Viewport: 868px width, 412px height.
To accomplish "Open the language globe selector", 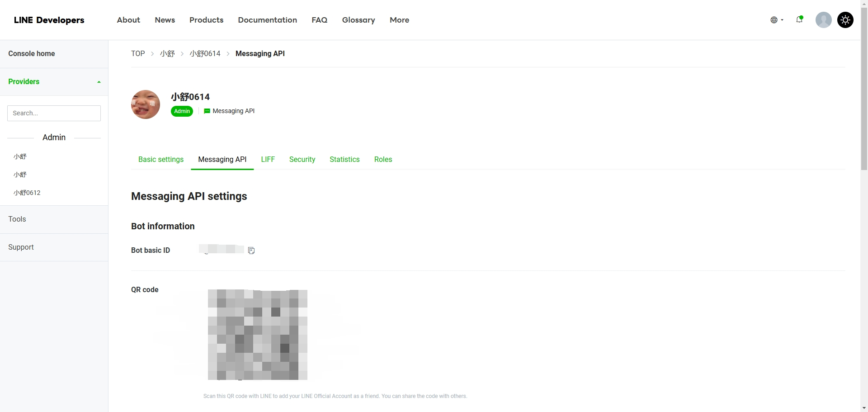I will 777,20.
